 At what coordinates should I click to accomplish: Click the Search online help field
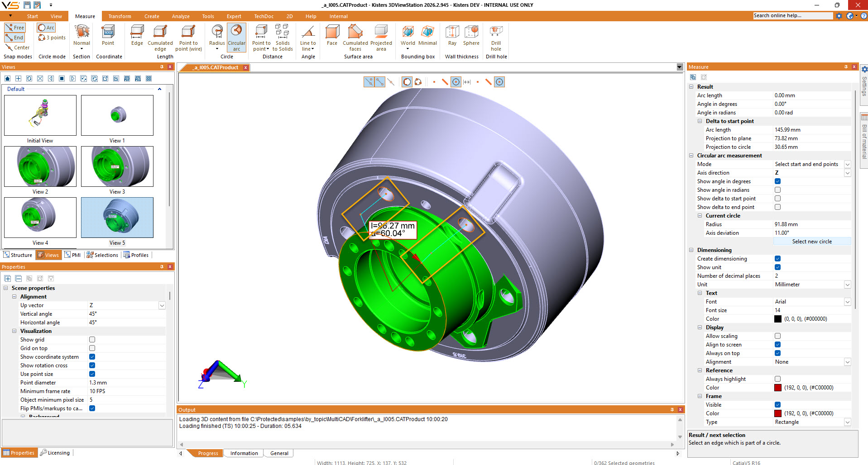click(x=793, y=16)
